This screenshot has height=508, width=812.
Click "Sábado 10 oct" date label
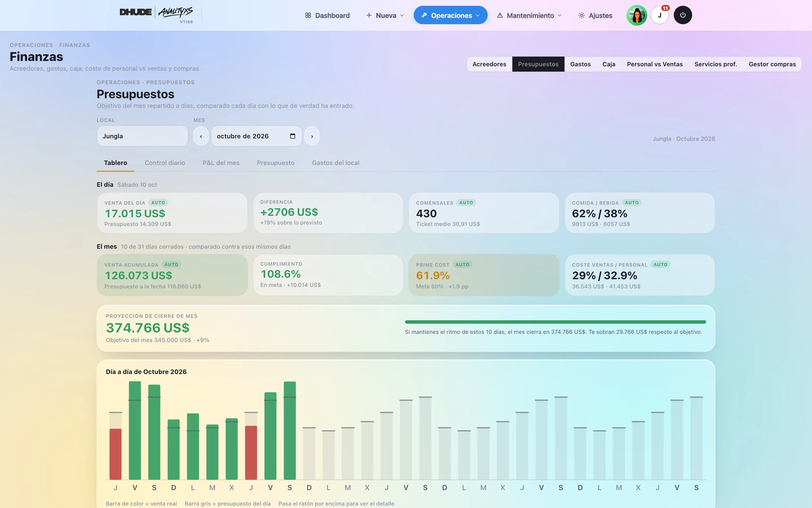coord(137,185)
